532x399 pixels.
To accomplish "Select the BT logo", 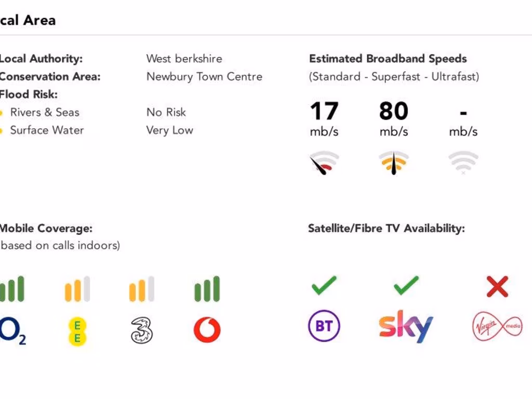I will coord(324,326).
